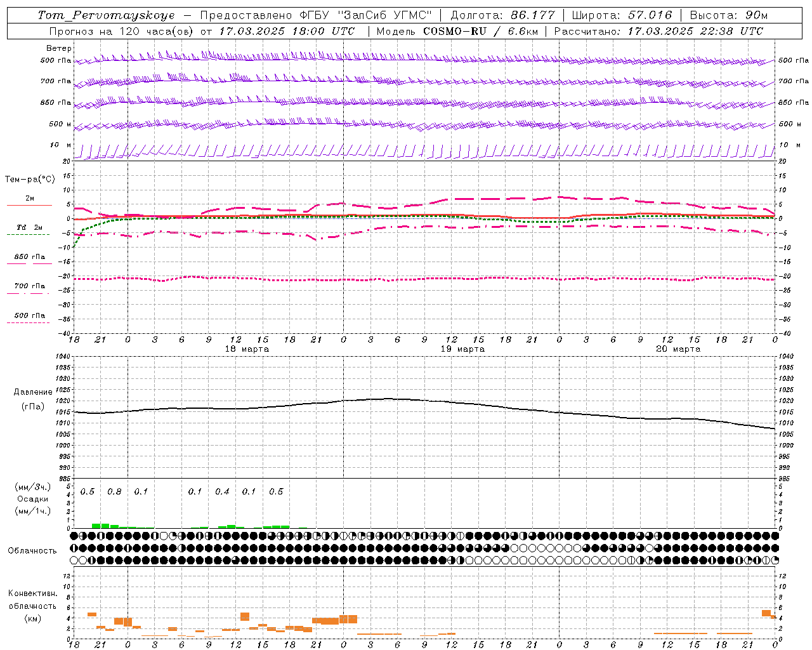Click the left 850 гПа wind level label
The height and width of the screenshot is (650, 812).
click(x=56, y=102)
